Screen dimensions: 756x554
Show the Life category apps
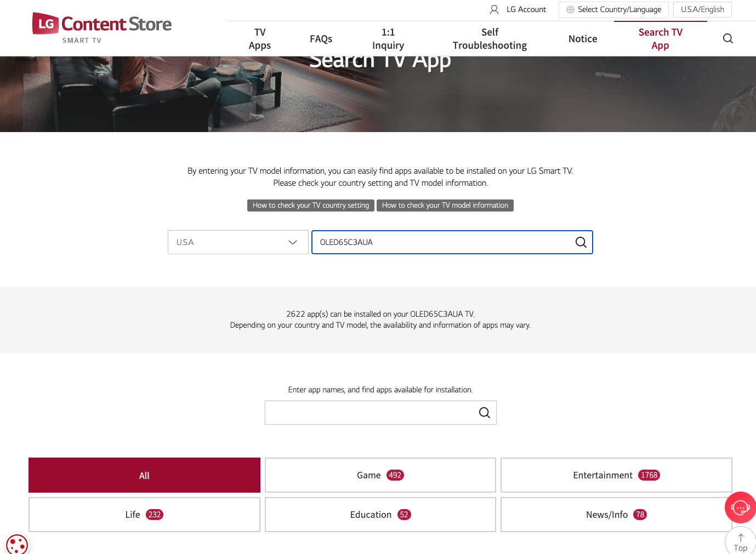tap(144, 515)
